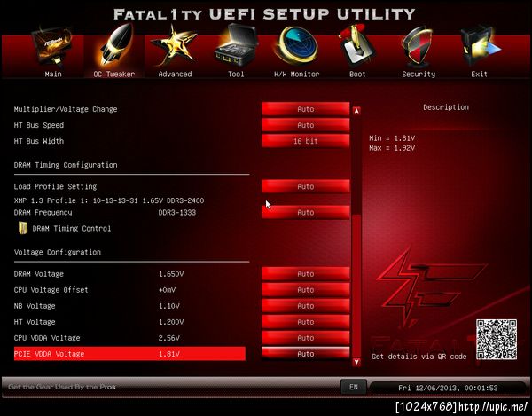Screen dimensions: 532x416
Task: Switch to the OC Tweaker tab label
Action: [114, 74]
